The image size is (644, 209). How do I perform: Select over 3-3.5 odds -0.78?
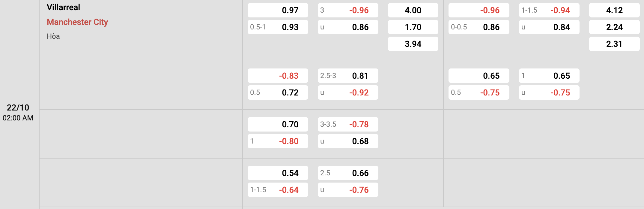(x=348, y=125)
